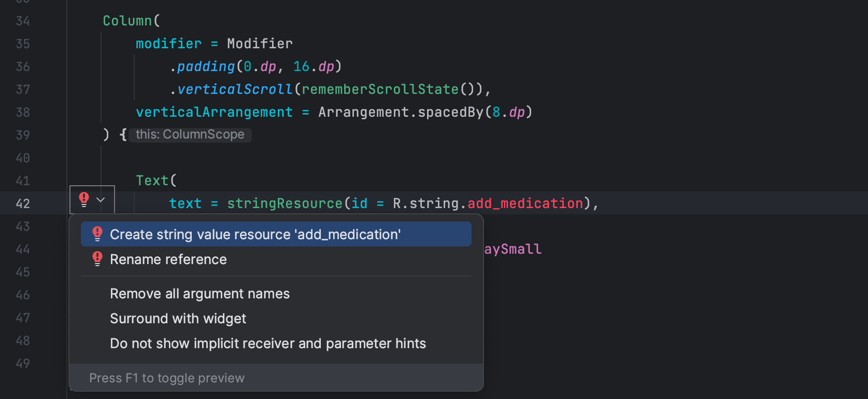Click the red error bulb in gutter
The image size is (868, 399).
click(84, 200)
